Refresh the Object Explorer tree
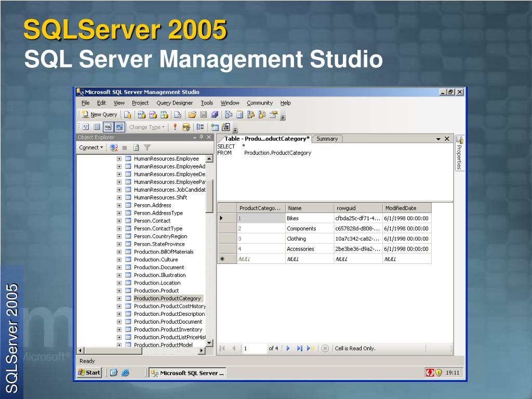532x399 pixels. click(136, 148)
